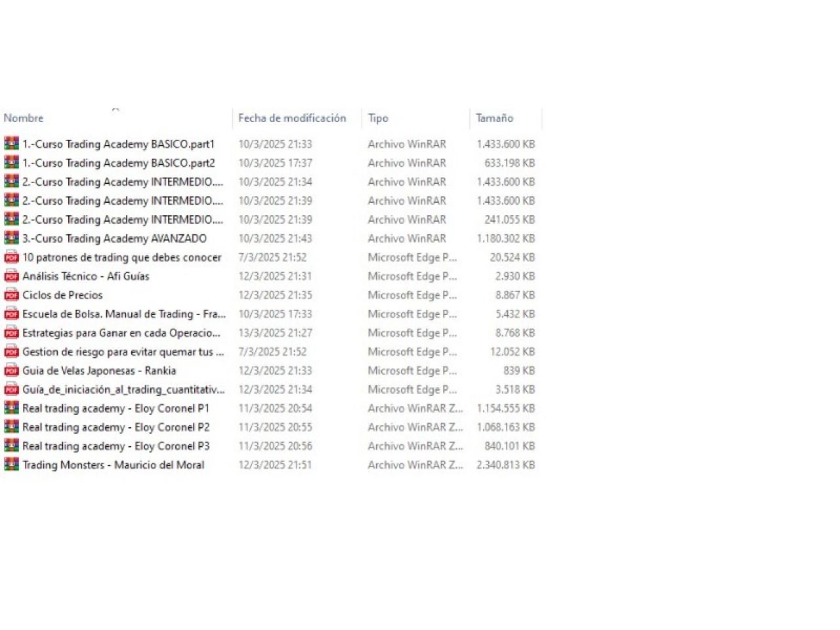Select 'Real trading academy - Eloy Coronel P1' name
Viewport: 840px width, 630px height.
click(x=116, y=408)
